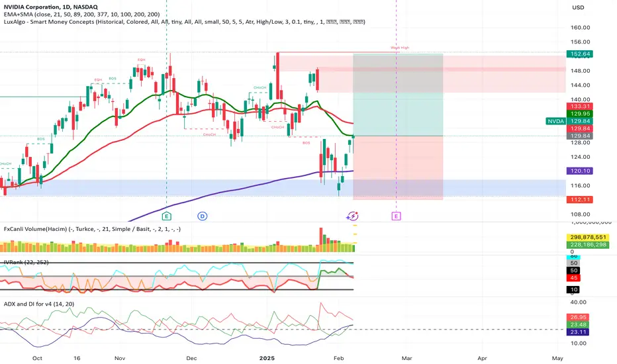Screen dimensions: 617x364
Task: Click the 112.11 red stop price label
Action: pos(580,199)
